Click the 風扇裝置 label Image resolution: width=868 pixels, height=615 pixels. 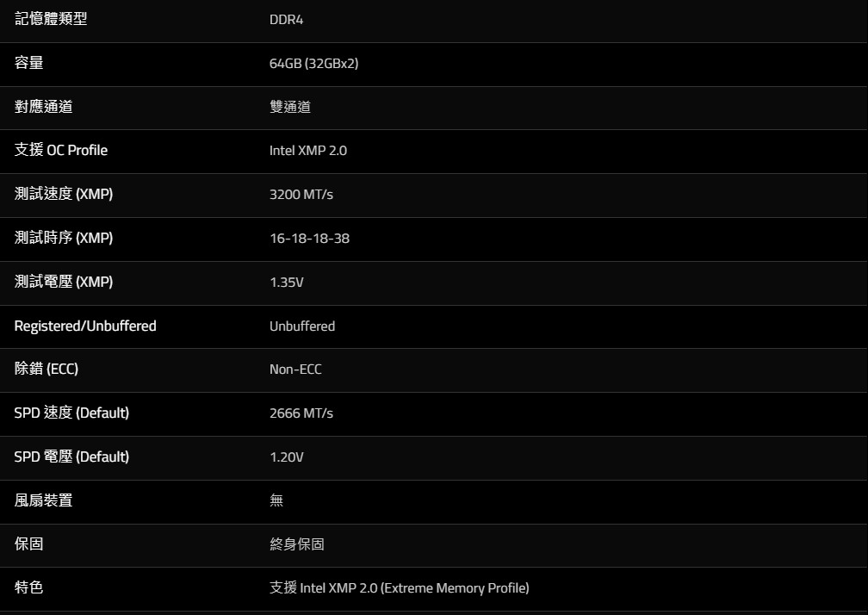(43, 500)
